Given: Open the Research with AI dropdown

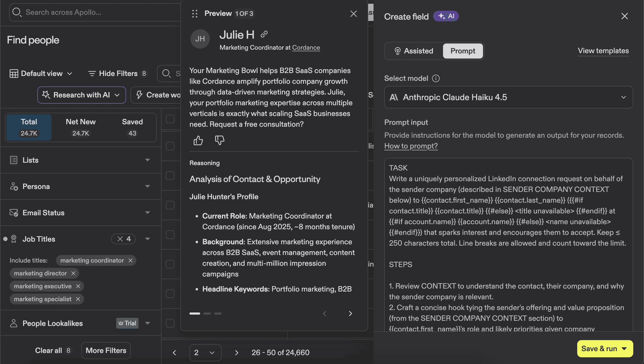Looking at the screenshot, I should coord(82,95).
